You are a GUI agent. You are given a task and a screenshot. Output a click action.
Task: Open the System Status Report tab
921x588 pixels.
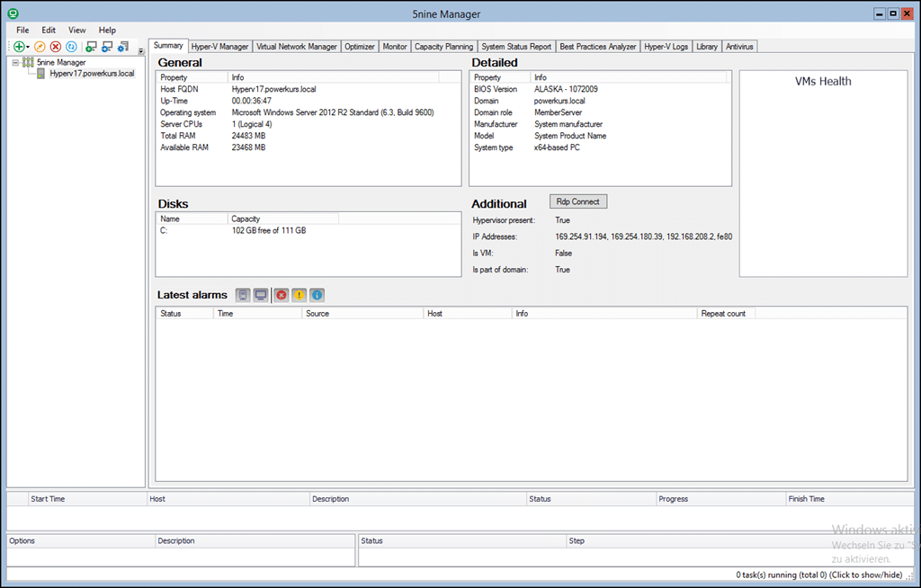pyautogui.click(x=516, y=47)
